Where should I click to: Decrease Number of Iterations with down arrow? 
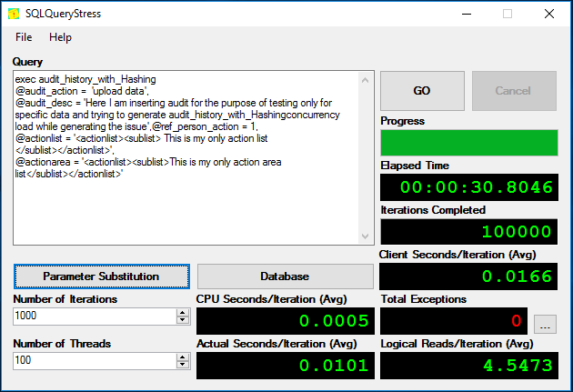pyautogui.click(x=182, y=320)
